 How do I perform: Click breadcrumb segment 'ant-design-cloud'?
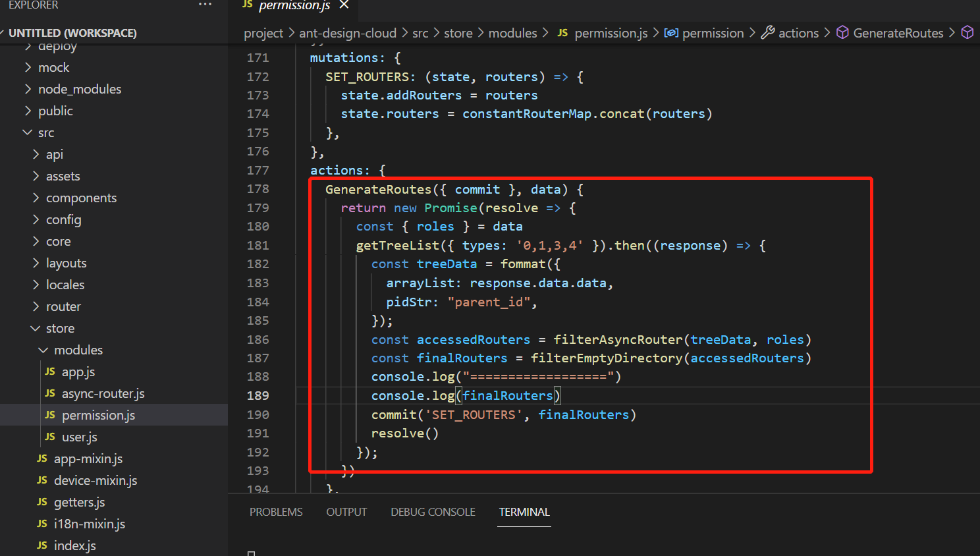tap(348, 33)
